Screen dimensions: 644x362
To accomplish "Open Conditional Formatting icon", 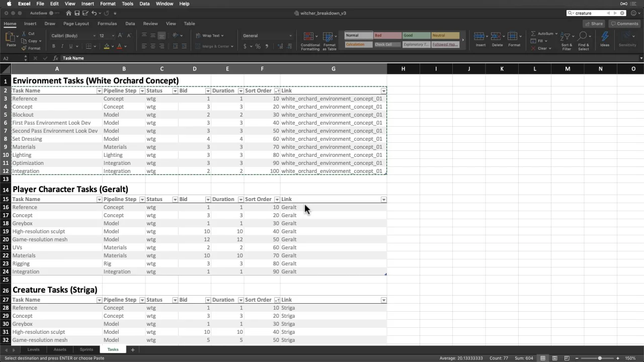I will click(309, 37).
